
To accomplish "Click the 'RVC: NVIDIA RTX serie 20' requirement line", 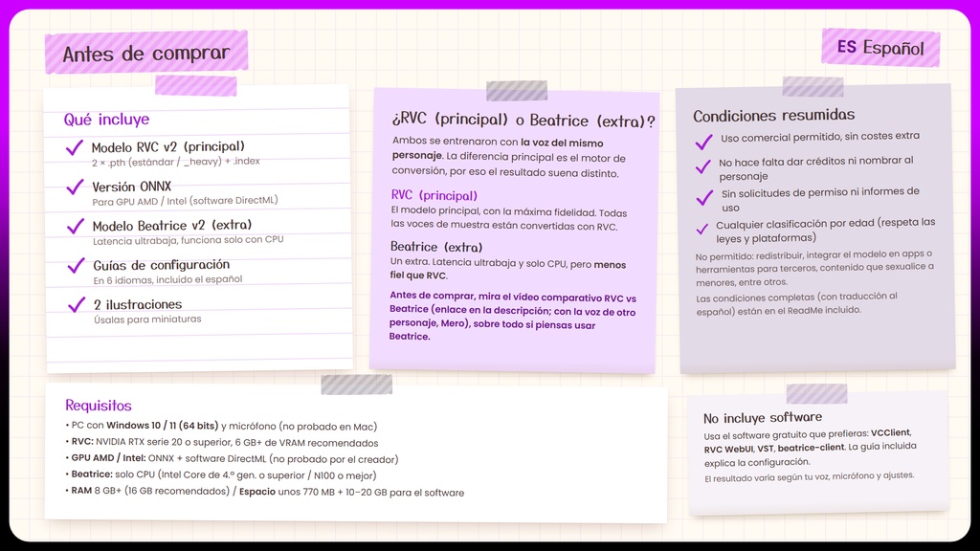I will point(222,443).
